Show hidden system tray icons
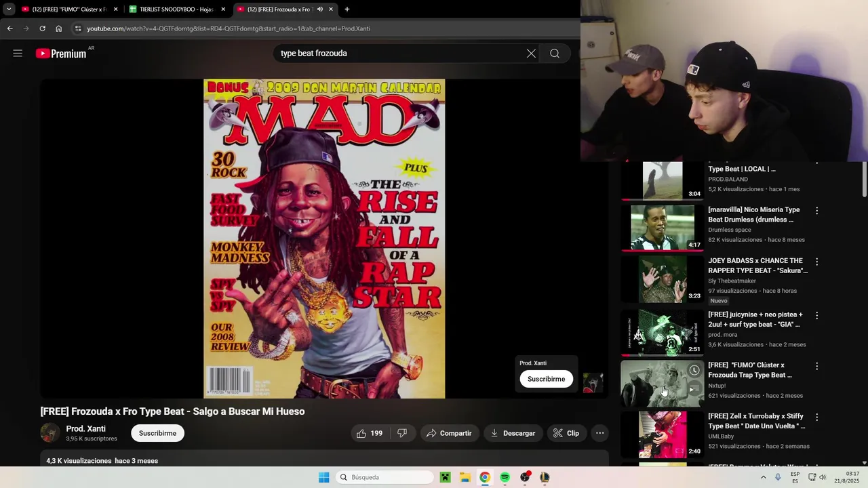The image size is (868, 488). [763, 477]
